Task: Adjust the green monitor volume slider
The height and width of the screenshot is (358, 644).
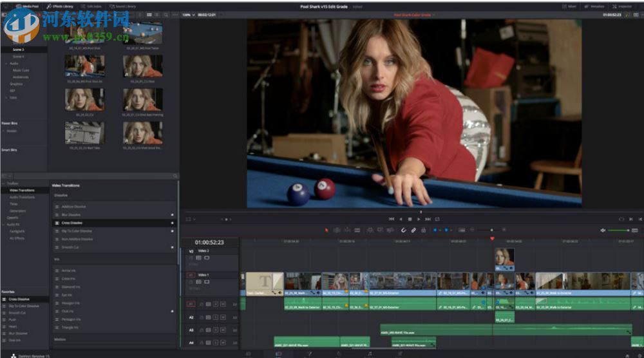Action: 618,231
